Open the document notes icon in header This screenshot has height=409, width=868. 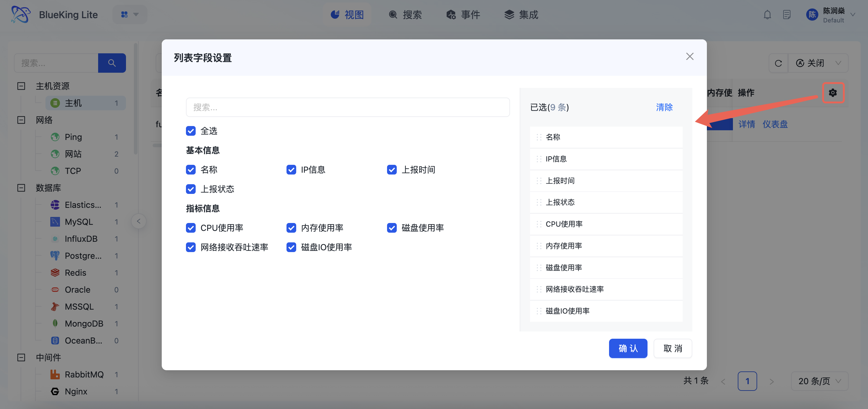coord(787,15)
